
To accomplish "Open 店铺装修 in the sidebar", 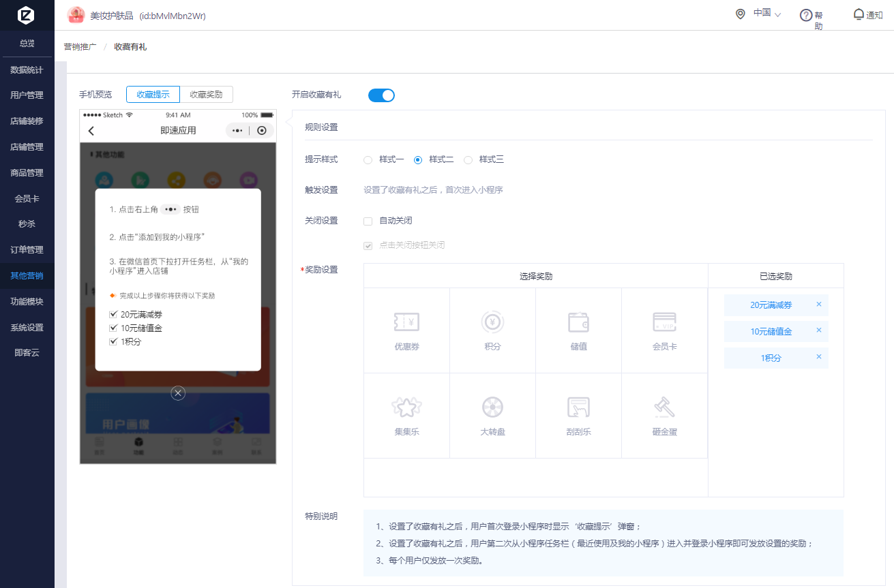I will pyautogui.click(x=27, y=121).
